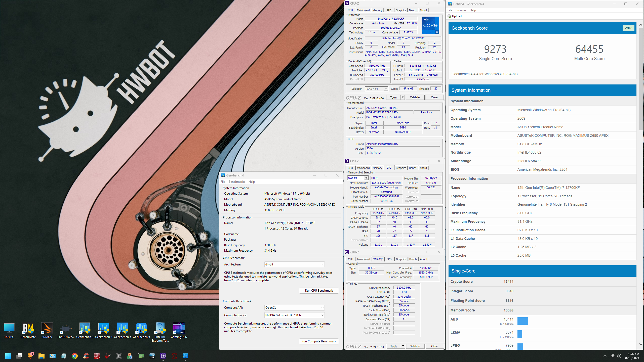Screen dimensions: 644x362
Task: Click the Run CPU Benchmark button
Action: [x=319, y=291]
